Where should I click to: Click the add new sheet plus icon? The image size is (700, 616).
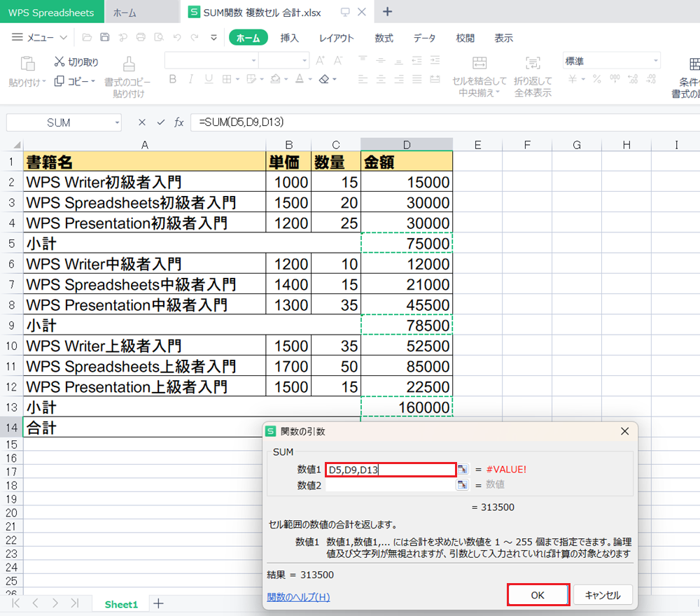pyautogui.click(x=158, y=604)
